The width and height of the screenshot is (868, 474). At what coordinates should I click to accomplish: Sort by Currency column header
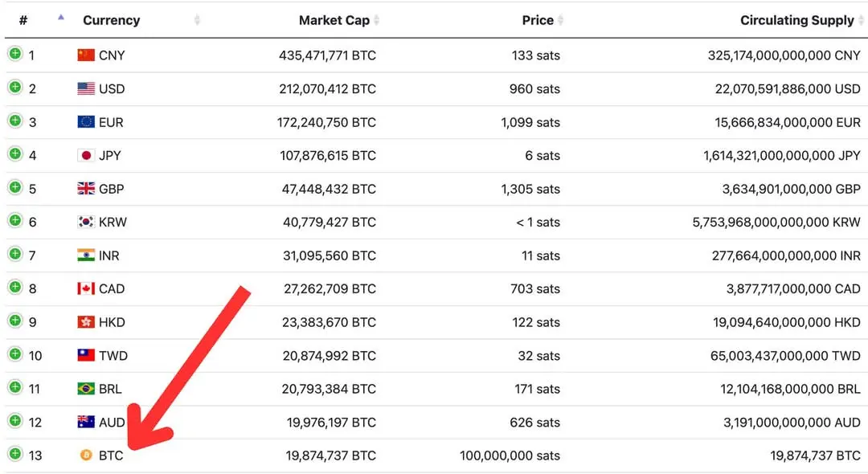pos(111,20)
